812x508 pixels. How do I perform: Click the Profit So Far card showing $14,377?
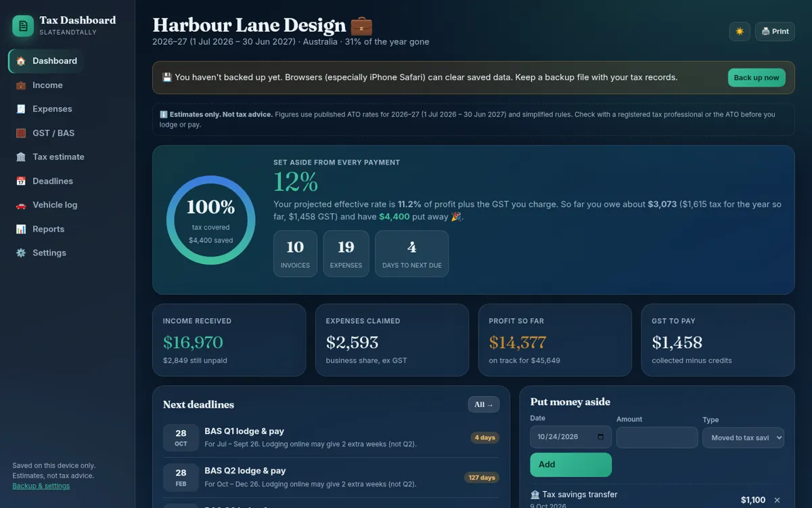click(555, 340)
